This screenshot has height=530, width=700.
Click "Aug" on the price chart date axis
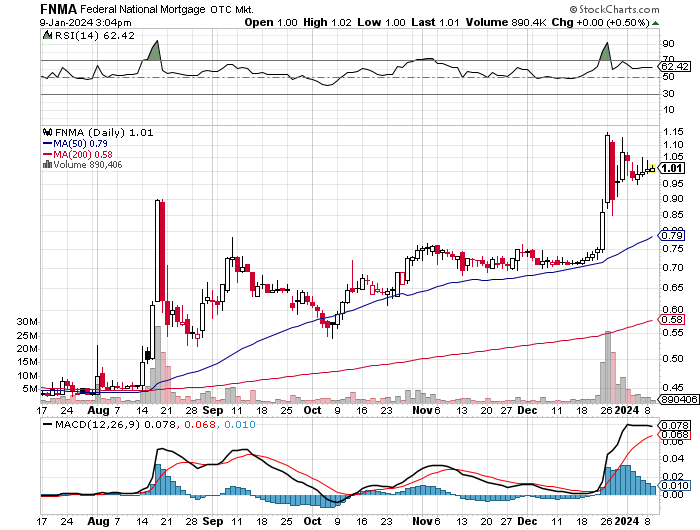coord(98,410)
